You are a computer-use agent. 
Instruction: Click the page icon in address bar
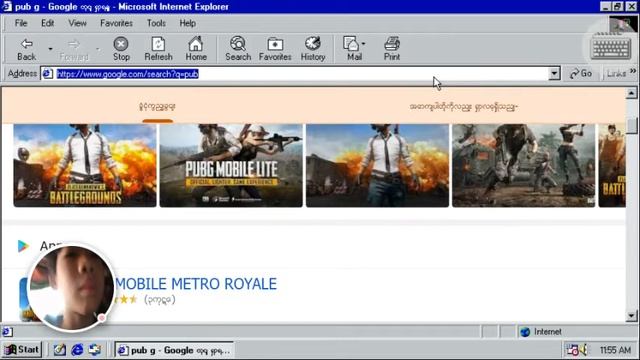tap(48, 74)
